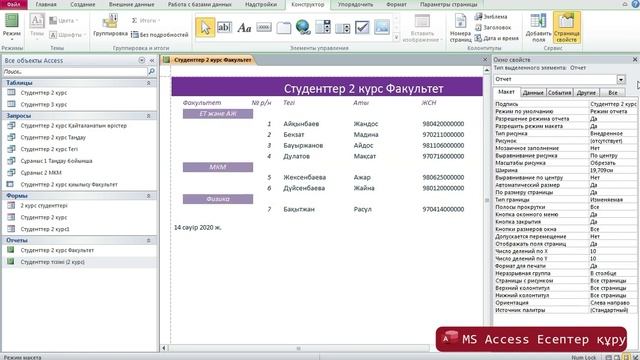The width and height of the screenshot is (640, 360).
Task: Add a Заголовок title
Action: tap(493, 27)
